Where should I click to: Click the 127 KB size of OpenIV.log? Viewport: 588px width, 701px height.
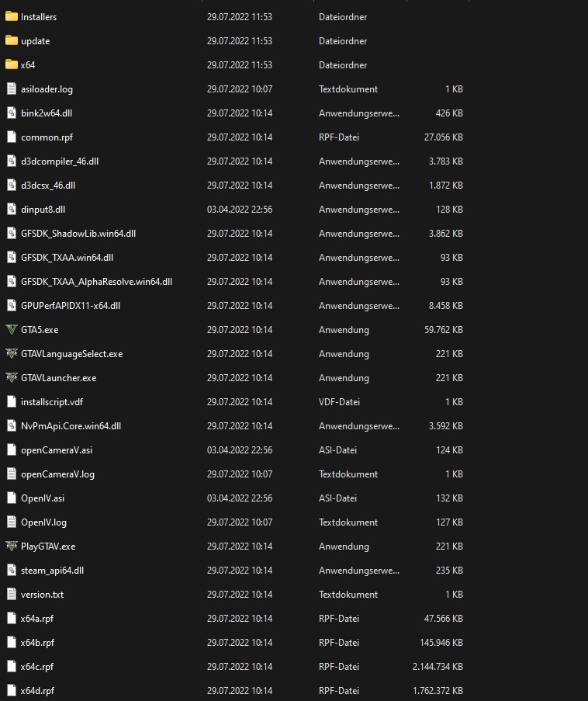pyautogui.click(x=449, y=522)
